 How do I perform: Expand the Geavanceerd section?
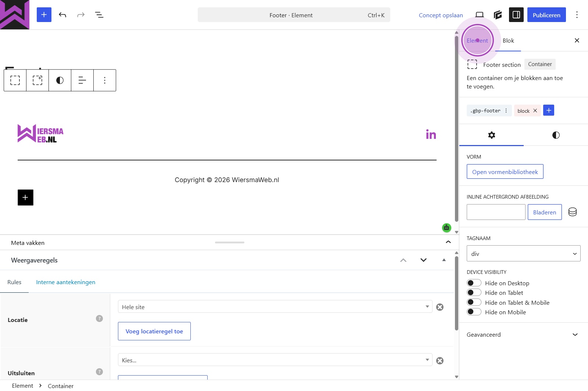[524, 334]
